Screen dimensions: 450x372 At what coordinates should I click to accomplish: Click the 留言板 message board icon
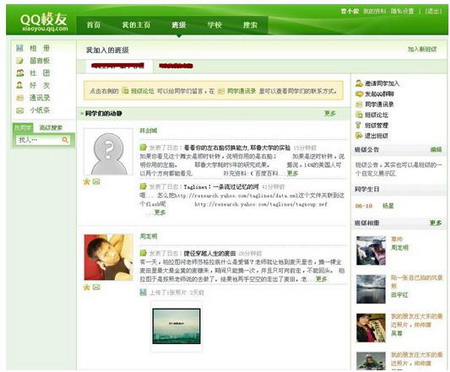[20, 61]
